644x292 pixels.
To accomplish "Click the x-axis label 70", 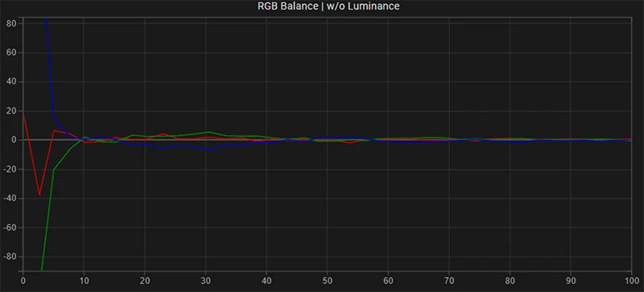I will click(448, 281).
